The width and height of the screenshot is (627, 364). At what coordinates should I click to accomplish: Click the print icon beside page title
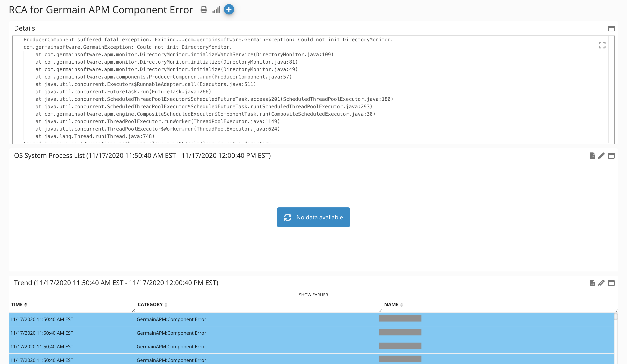point(204,10)
